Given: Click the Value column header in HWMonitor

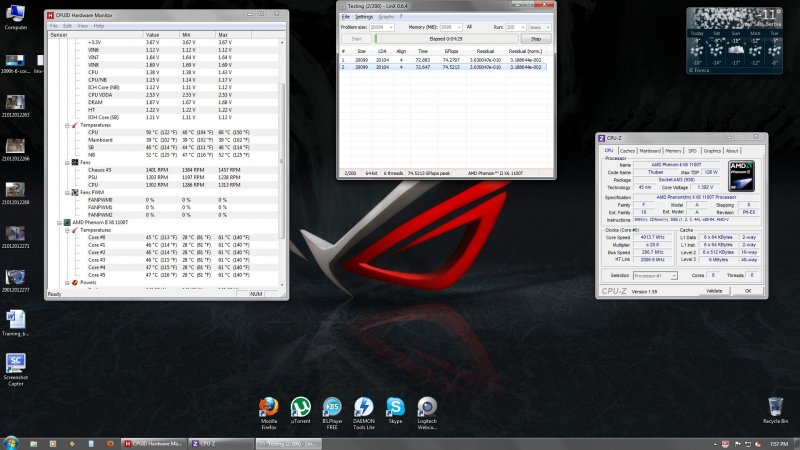Looking at the screenshot, I should [161, 35].
